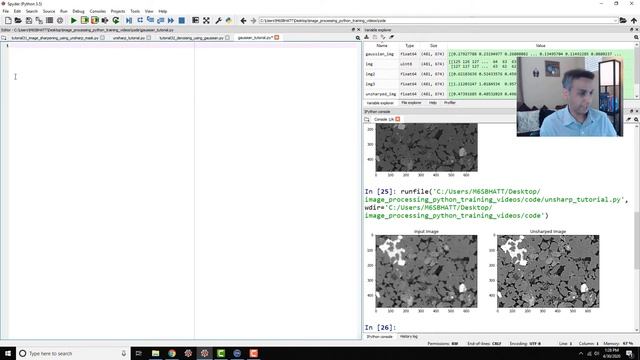The width and height of the screenshot is (640, 360).
Task: Open the PYTHONPATH manager Python icon
Action: pos(229,20)
